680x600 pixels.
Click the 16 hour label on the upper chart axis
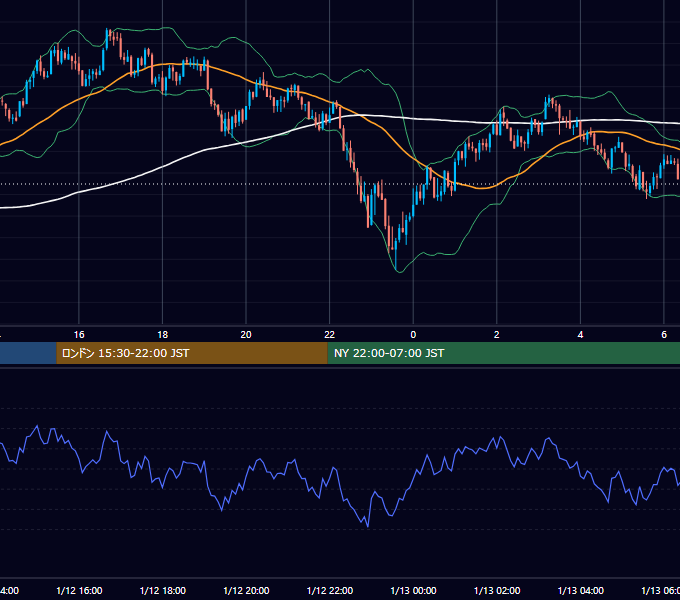click(79, 335)
